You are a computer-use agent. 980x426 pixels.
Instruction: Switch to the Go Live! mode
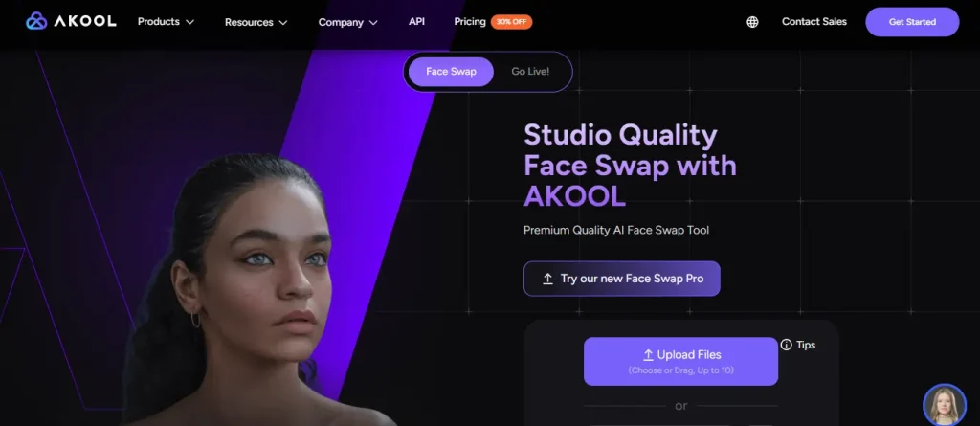[x=530, y=71]
